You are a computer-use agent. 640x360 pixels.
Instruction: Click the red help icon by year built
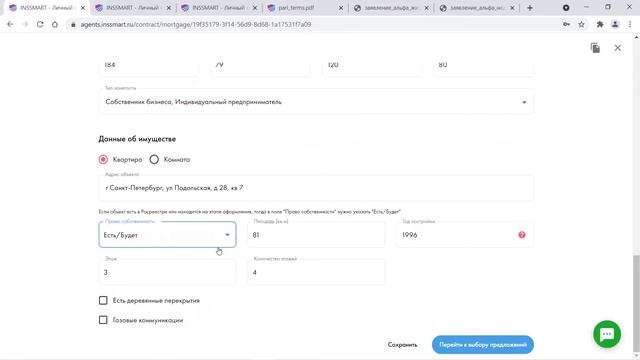tap(522, 235)
